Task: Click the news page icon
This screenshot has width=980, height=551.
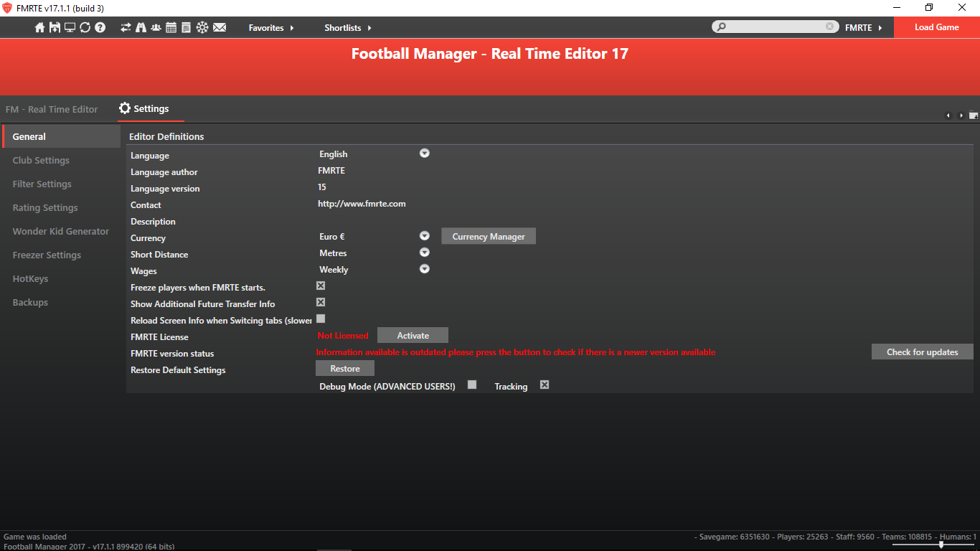Action: tap(186, 27)
